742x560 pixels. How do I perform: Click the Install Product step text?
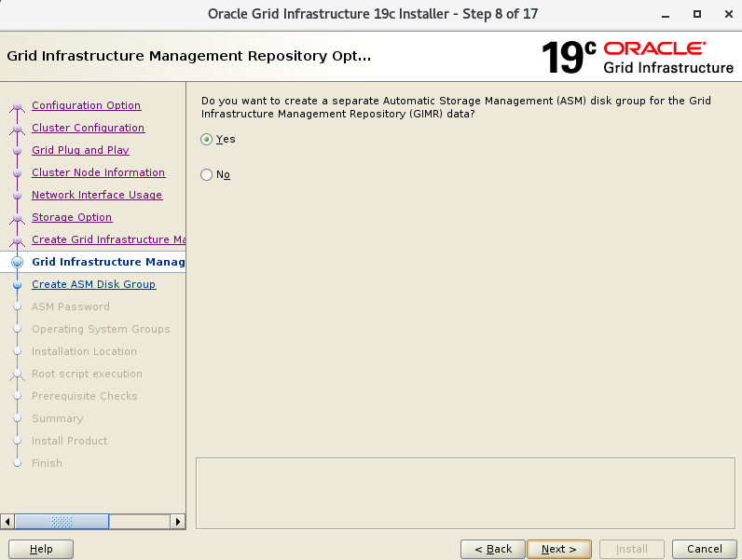pyautogui.click(x=70, y=441)
